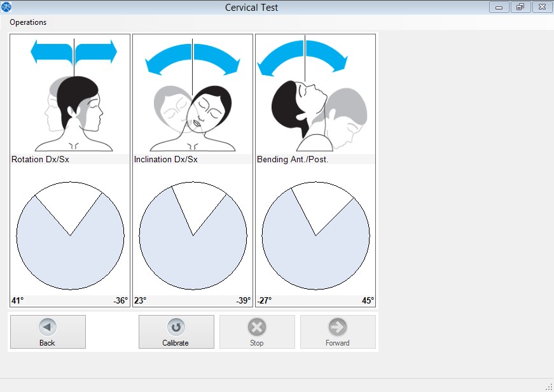Click the 'Bending Ant./Post.' label
The width and height of the screenshot is (554, 392).
tap(293, 160)
